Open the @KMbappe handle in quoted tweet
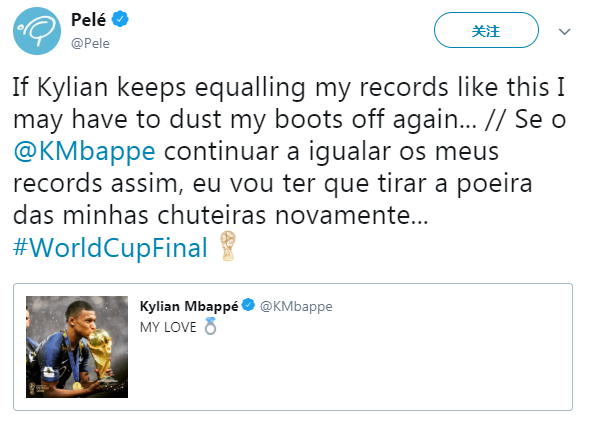Screen dimensions: 594x425 click(296, 306)
